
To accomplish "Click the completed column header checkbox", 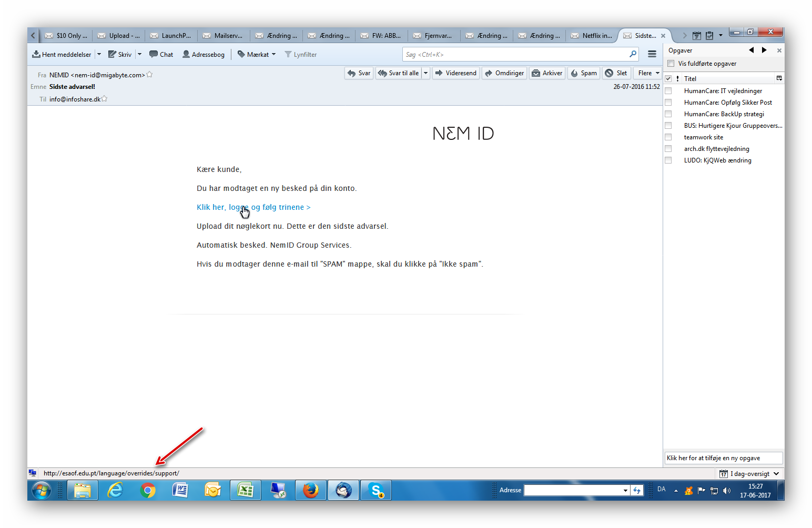I will click(668, 78).
